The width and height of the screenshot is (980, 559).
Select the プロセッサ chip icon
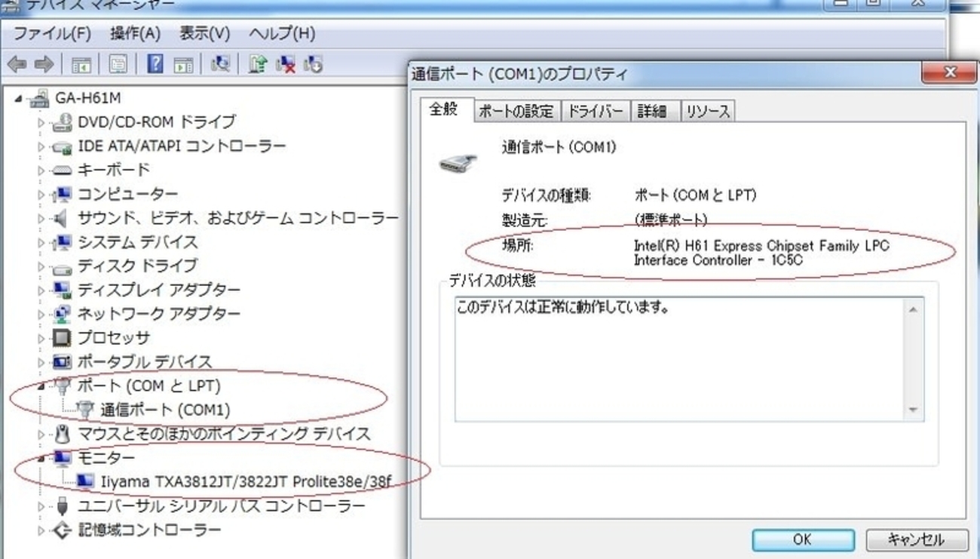[x=63, y=338]
